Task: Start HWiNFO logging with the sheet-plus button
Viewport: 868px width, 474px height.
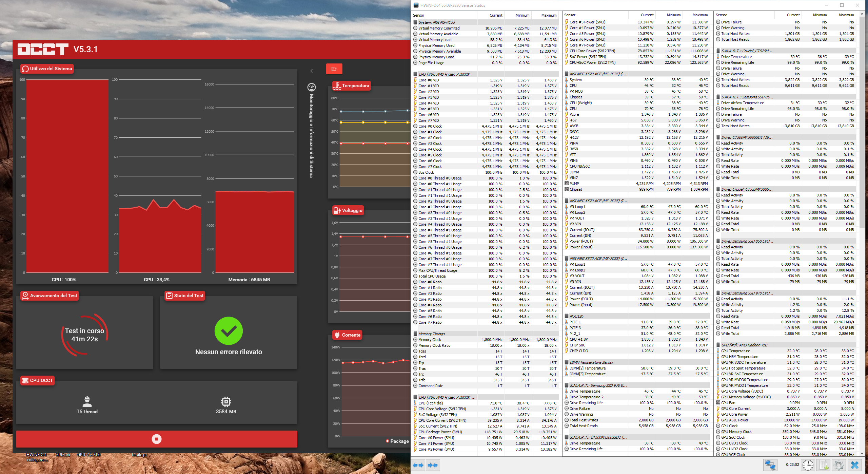Action: point(823,465)
